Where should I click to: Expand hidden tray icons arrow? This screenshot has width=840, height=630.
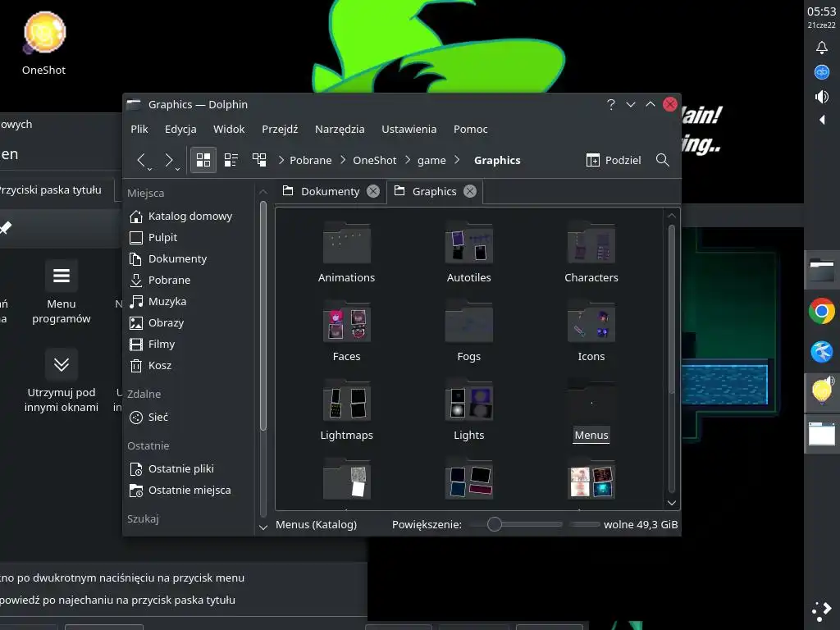[822, 120]
